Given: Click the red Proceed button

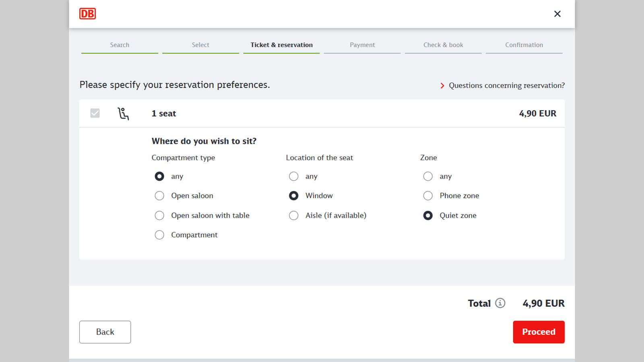Looking at the screenshot, I should pos(539,332).
